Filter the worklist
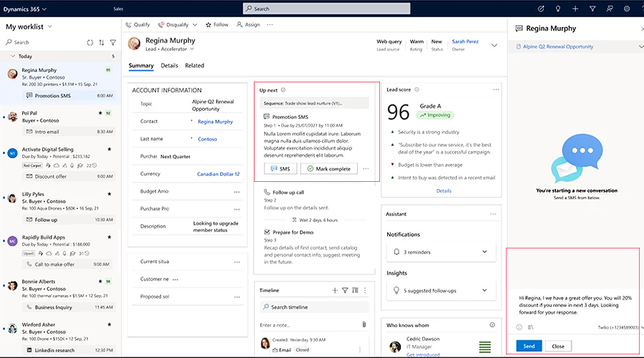 coord(113,42)
